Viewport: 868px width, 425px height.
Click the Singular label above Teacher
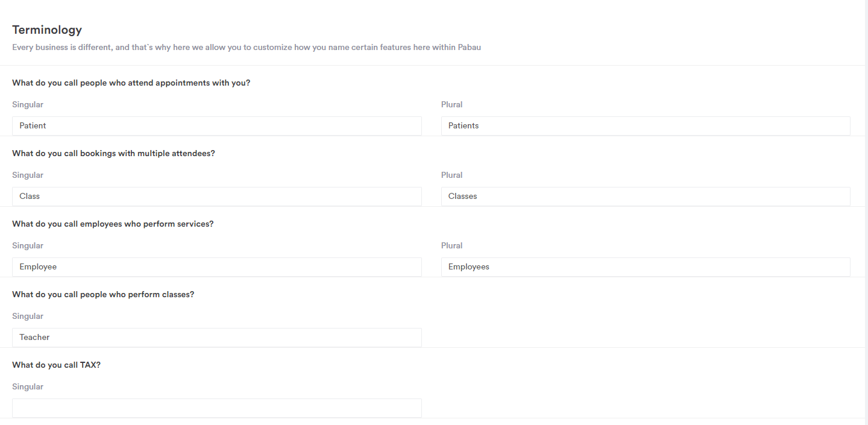(x=28, y=316)
